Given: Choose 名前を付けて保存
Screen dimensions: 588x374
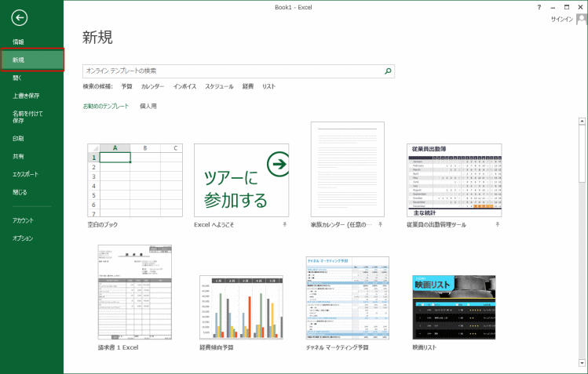Looking at the screenshot, I should coord(27,117).
